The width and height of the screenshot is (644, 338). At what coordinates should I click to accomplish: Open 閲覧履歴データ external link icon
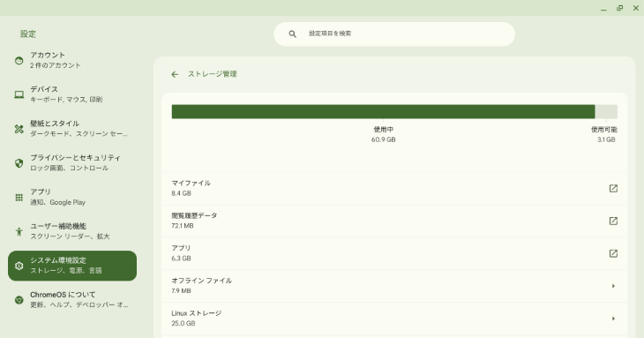[613, 221]
